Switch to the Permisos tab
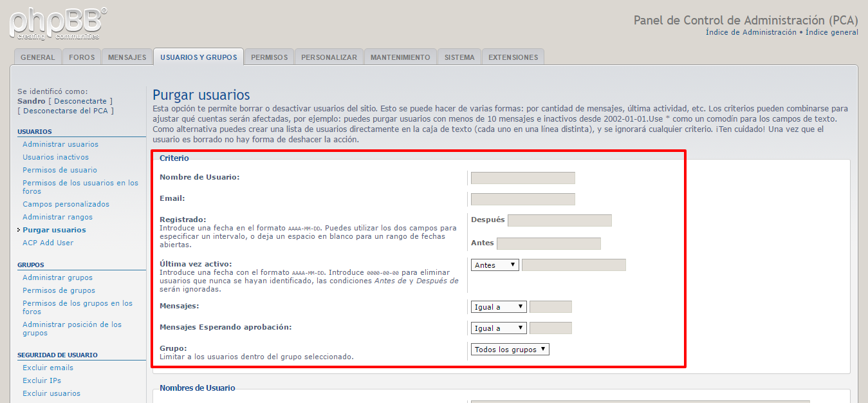The width and height of the screenshot is (868, 403). coord(269,57)
